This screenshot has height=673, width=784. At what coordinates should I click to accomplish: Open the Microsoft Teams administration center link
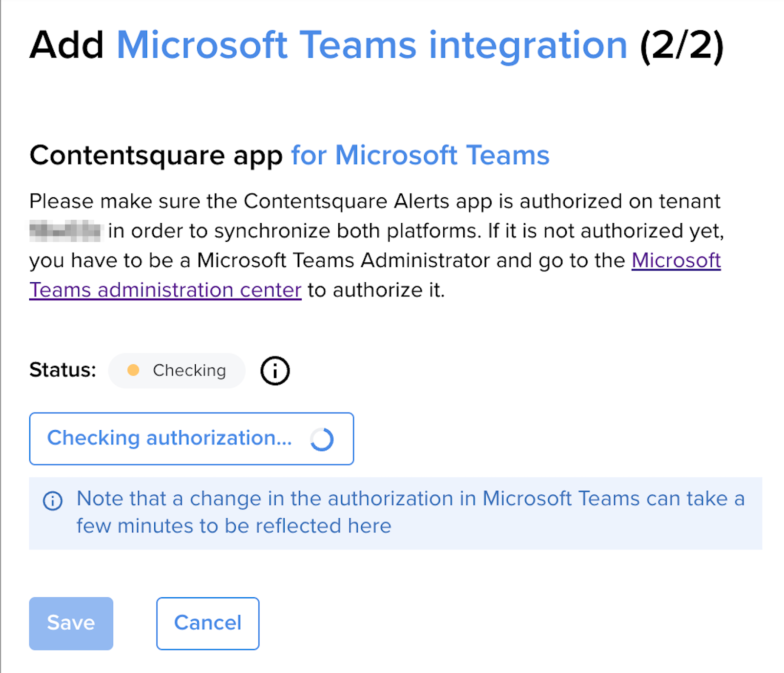pos(165,290)
